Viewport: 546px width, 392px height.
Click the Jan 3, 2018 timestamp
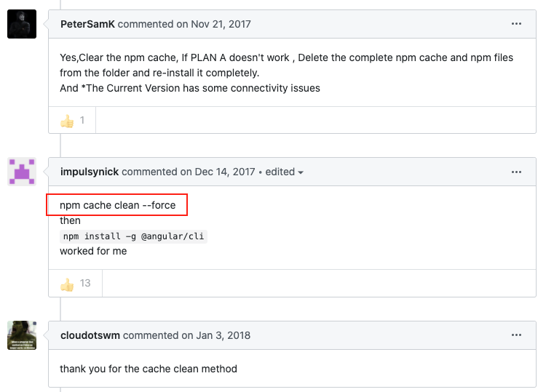(223, 335)
